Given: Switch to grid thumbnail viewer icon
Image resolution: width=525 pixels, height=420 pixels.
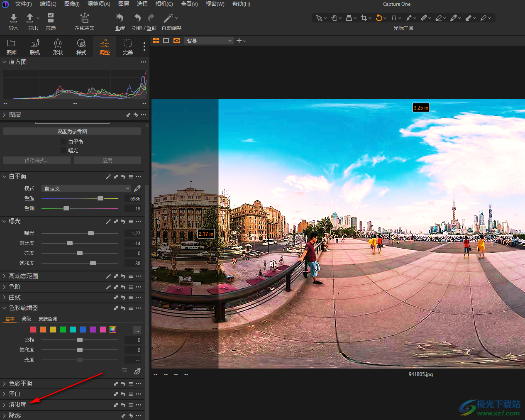Looking at the screenshot, I should point(156,41).
